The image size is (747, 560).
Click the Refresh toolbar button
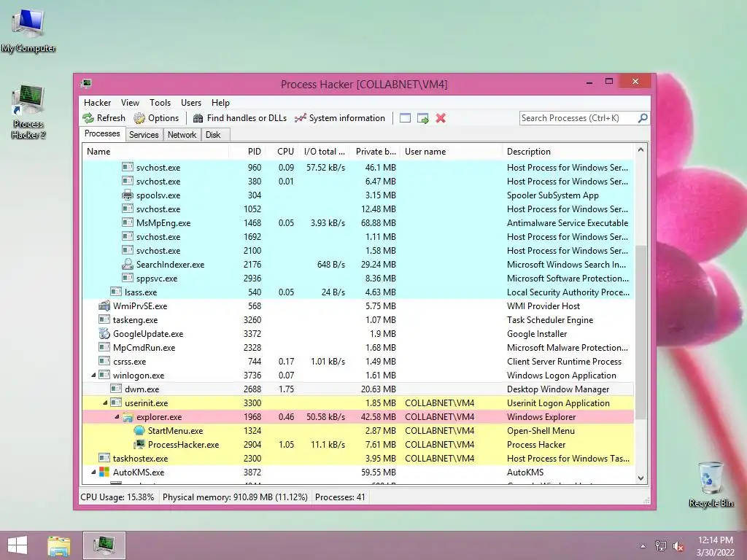tap(104, 118)
